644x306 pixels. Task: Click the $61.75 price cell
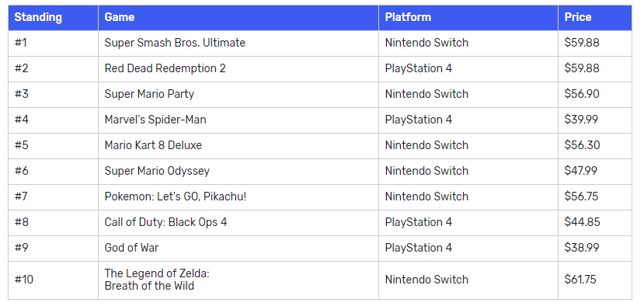pyautogui.click(x=595, y=280)
